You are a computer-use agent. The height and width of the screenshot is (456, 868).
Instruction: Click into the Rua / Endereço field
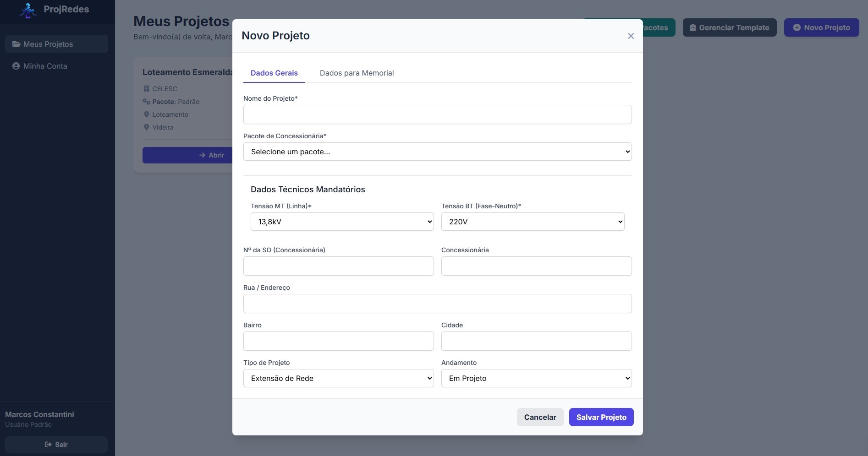[437, 304]
